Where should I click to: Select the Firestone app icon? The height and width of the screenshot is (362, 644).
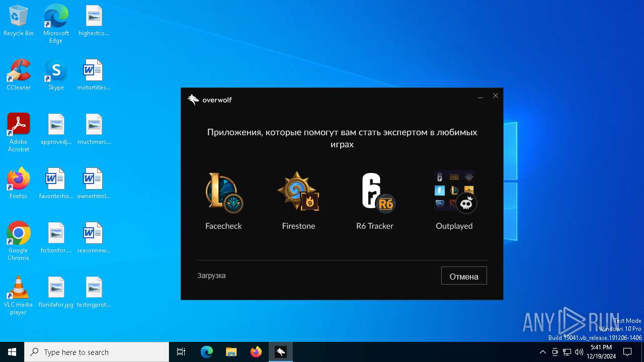pyautogui.click(x=298, y=192)
